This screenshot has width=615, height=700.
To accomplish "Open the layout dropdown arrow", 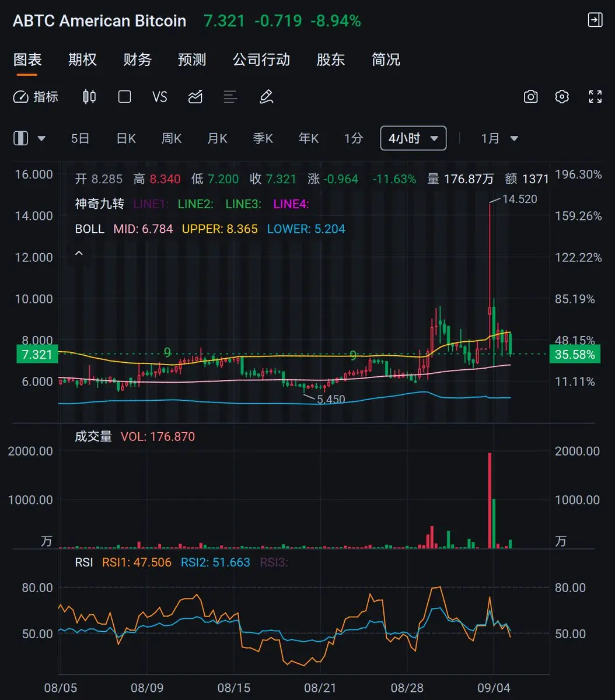I will [41, 139].
